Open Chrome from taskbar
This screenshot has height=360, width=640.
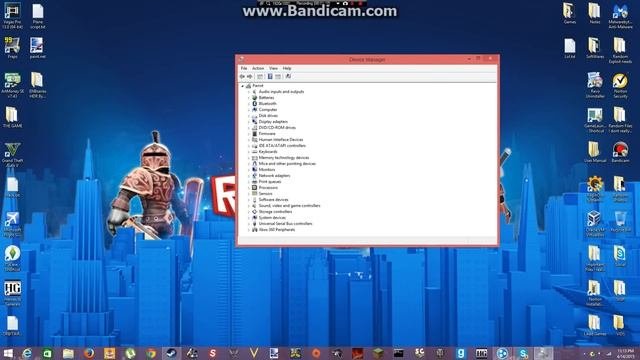coord(151,353)
